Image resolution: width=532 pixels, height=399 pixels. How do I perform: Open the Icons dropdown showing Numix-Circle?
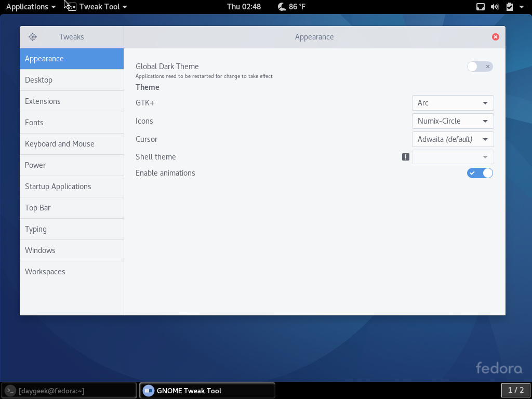453,121
